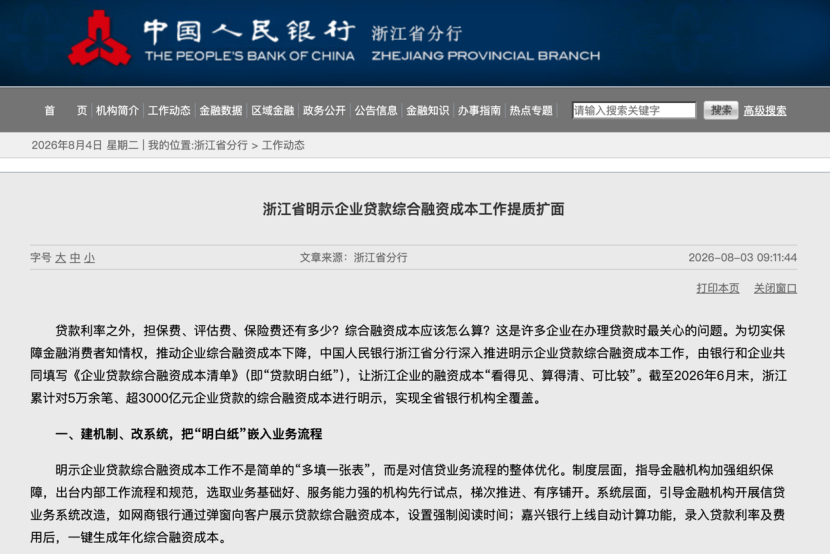Open the 金融数据 navigation item
The width and height of the screenshot is (830, 554).
(221, 111)
